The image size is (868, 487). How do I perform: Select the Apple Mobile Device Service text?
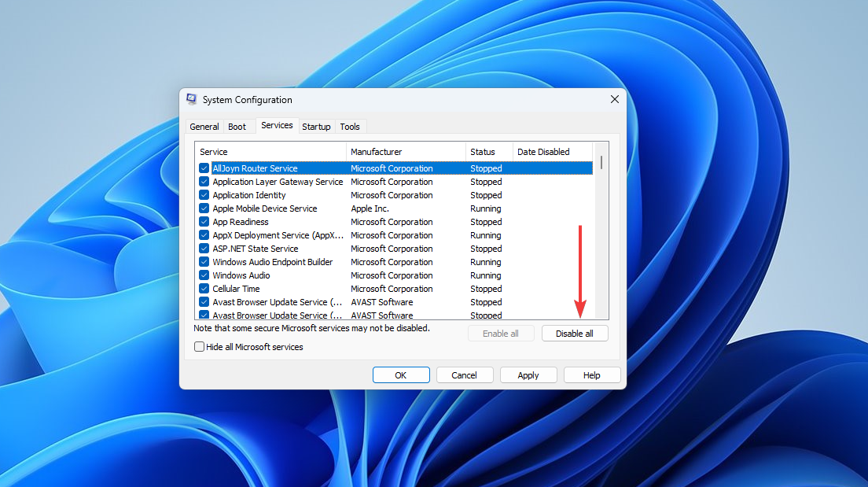[265, 208]
